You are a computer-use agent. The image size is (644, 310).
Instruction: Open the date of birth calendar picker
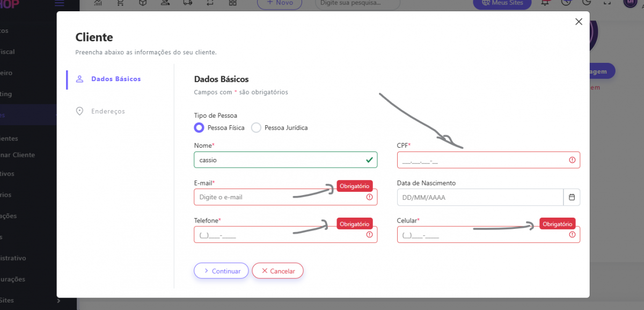pyautogui.click(x=572, y=197)
